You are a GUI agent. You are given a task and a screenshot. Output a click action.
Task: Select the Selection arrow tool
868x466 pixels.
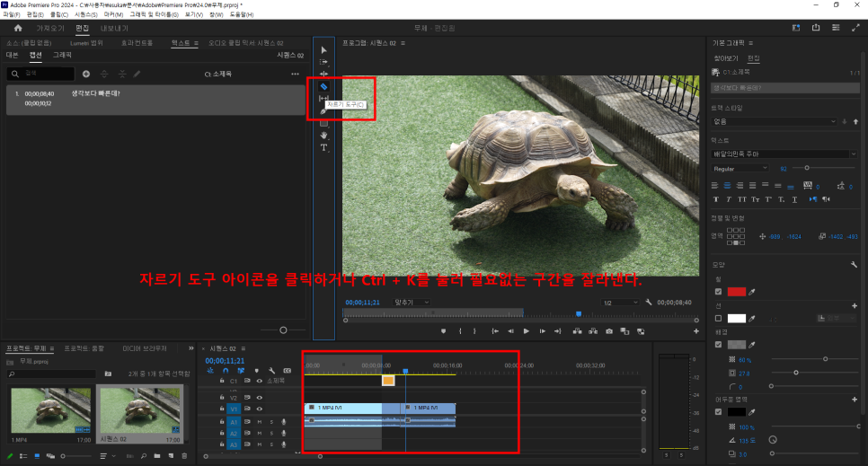[x=323, y=49]
